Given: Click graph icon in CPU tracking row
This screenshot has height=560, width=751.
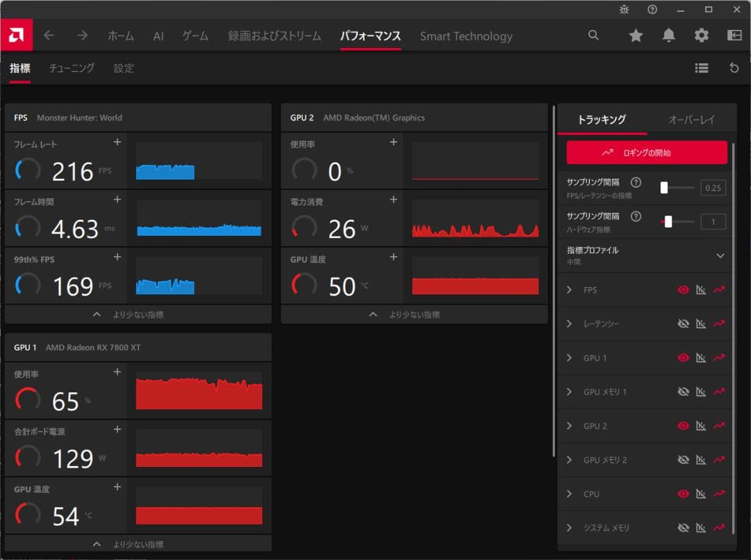Looking at the screenshot, I should coord(701,494).
